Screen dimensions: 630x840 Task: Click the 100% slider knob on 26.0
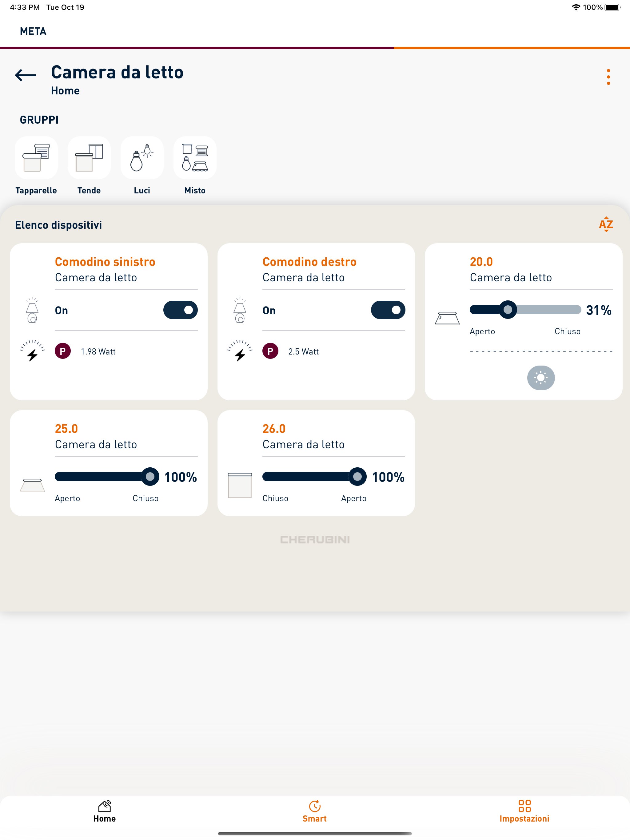point(357,477)
